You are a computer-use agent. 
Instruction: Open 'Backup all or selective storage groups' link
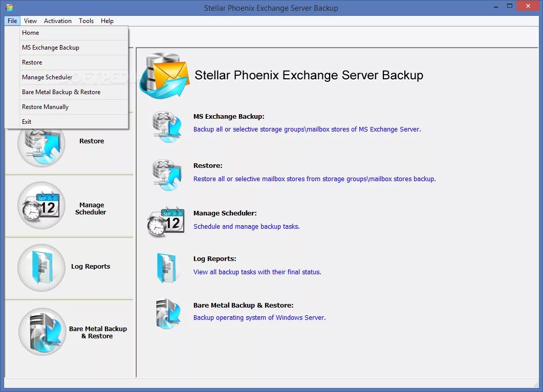click(x=307, y=129)
